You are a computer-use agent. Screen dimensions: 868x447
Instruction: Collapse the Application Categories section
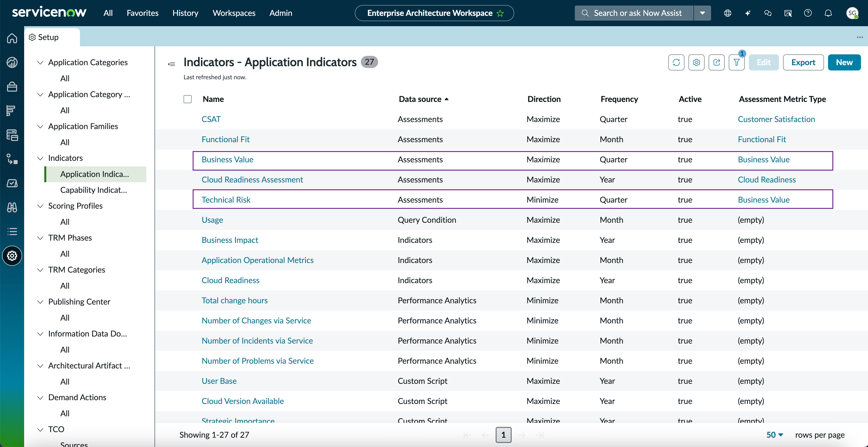click(x=40, y=62)
